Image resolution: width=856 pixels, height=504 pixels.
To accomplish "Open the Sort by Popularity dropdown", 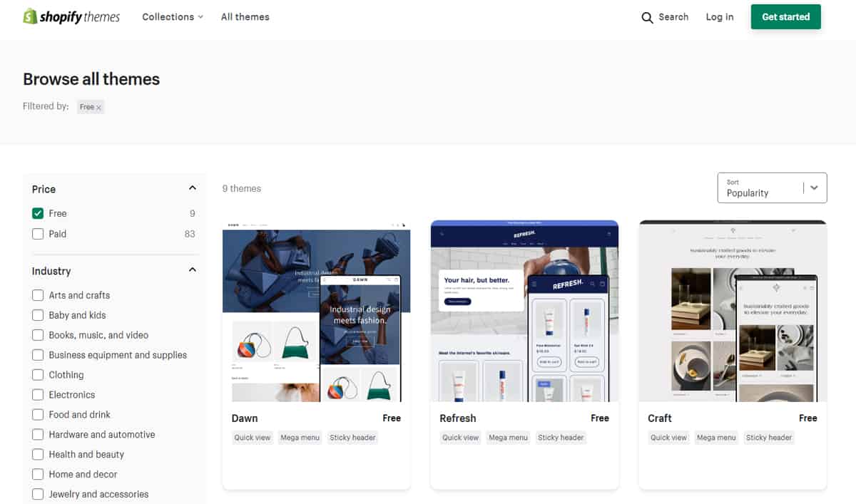I will (772, 188).
